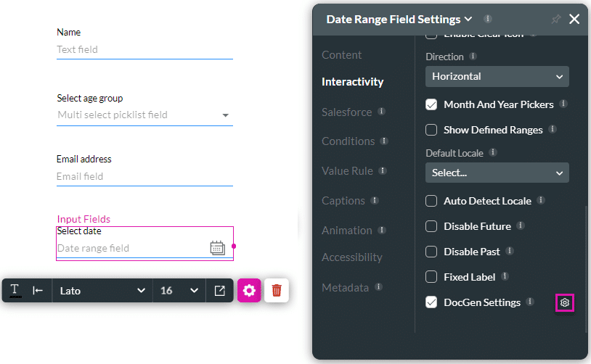Open the font size 16 dropdown

pyautogui.click(x=179, y=291)
